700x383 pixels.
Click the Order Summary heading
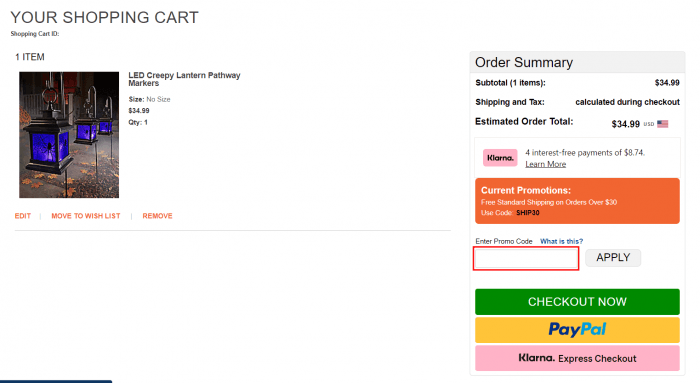tap(524, 62)
